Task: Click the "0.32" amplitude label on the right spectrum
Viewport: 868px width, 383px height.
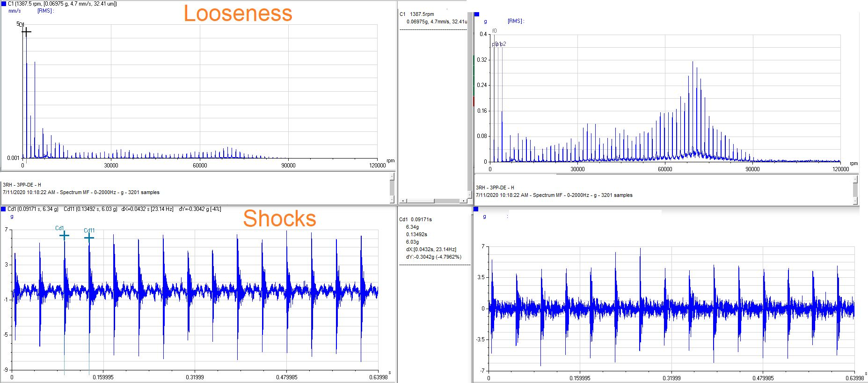Action: click(482, 60)
